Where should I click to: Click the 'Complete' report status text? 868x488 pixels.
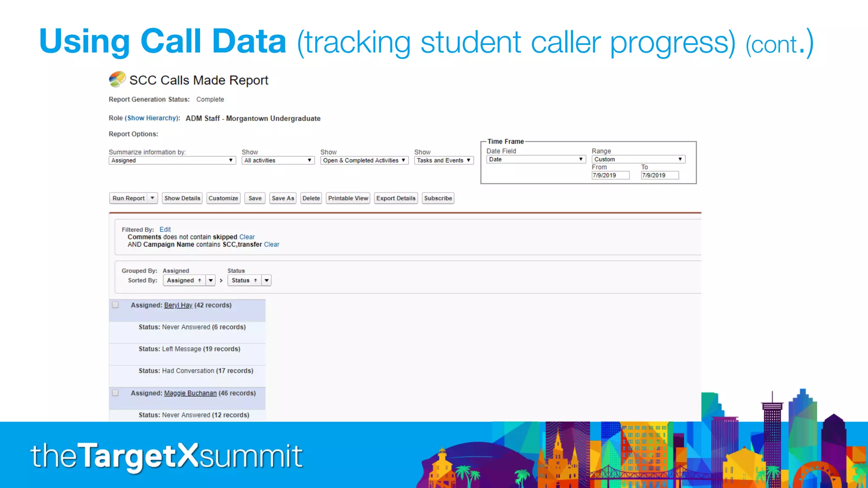210,100
